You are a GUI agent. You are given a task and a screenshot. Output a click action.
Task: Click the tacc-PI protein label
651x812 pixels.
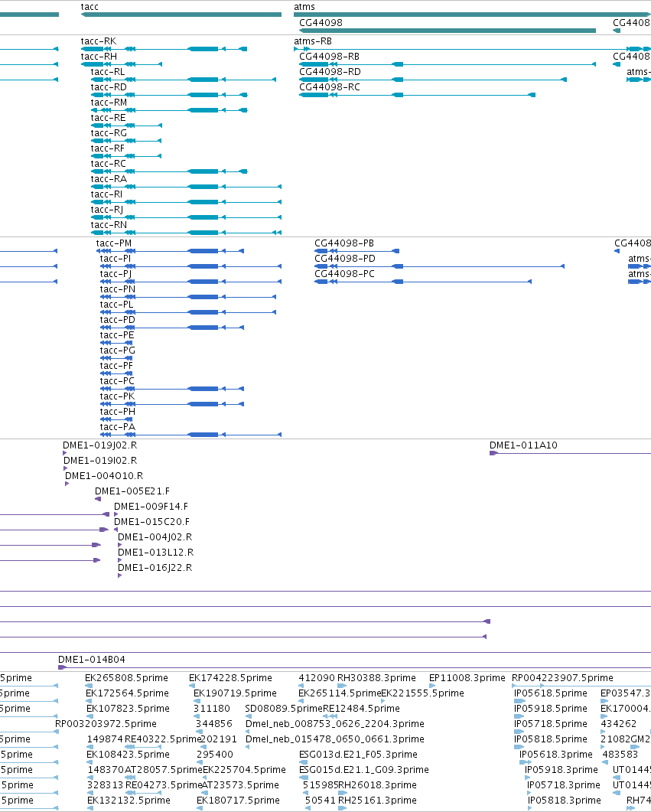[116, 259]
